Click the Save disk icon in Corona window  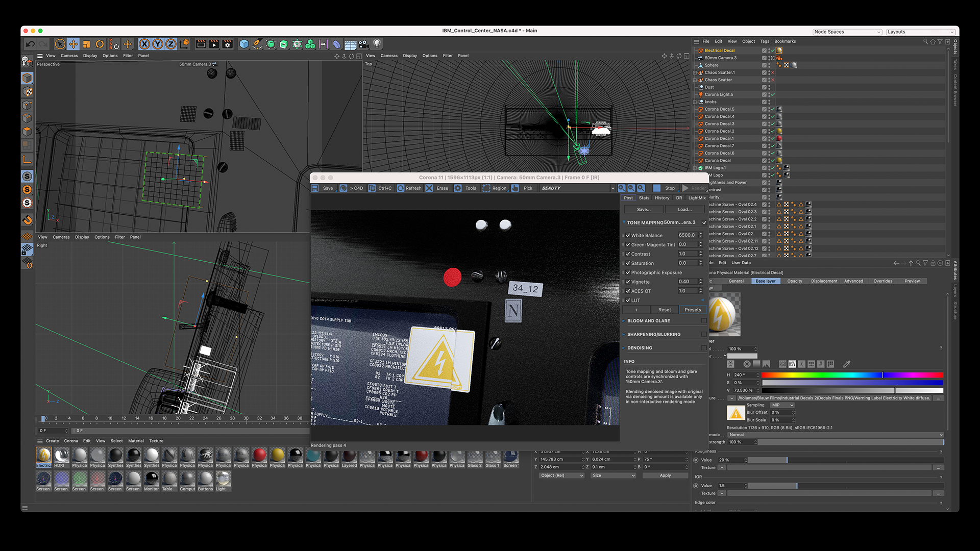315,188
